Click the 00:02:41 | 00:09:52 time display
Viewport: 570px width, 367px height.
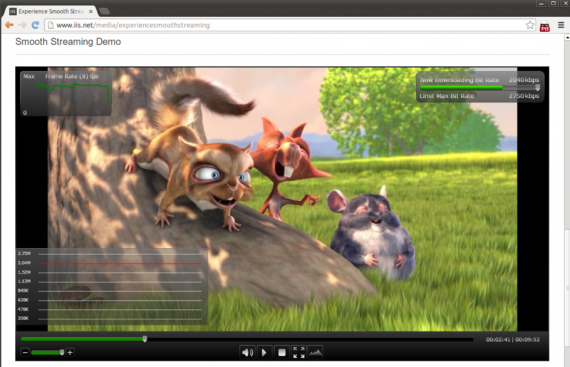513,339
